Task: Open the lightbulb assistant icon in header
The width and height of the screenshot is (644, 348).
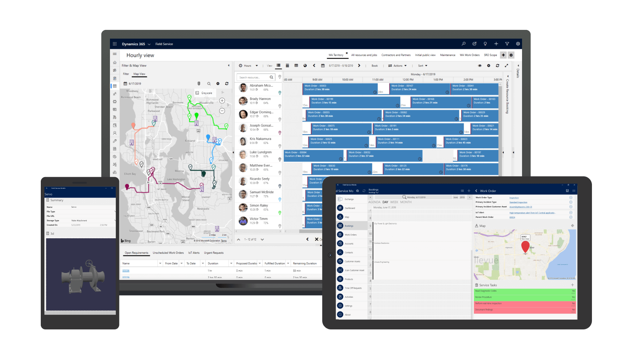Action: coord(485,44)
